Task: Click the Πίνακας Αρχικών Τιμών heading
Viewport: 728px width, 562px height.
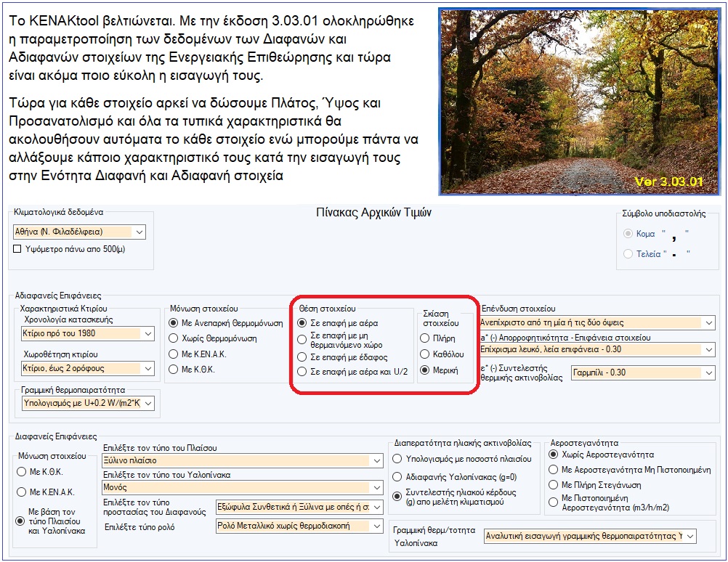Action: coord(373,213)
